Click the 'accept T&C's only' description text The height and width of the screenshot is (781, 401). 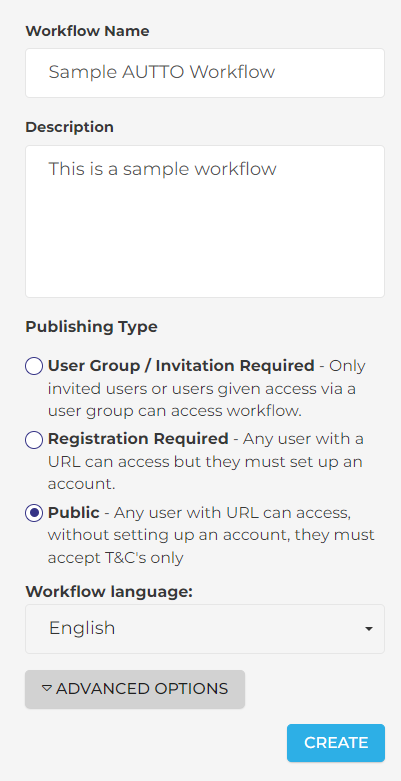116,558
